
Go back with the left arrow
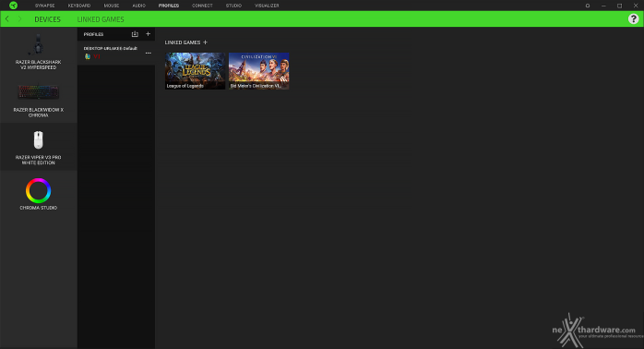[x=7, y=18]
